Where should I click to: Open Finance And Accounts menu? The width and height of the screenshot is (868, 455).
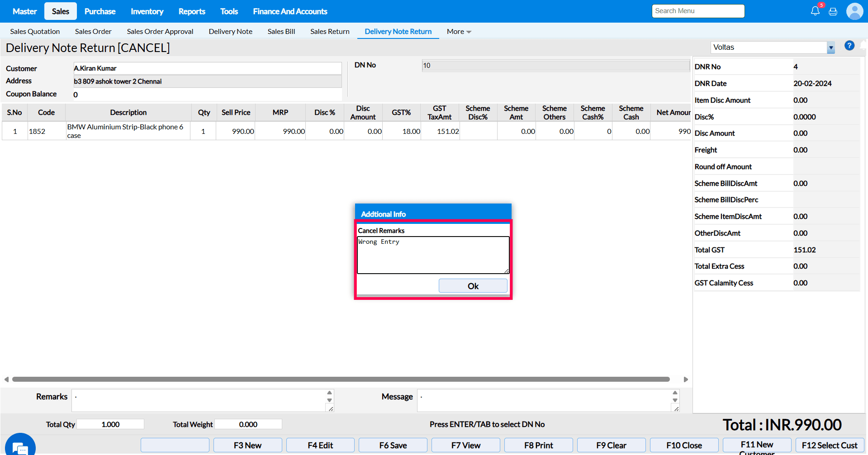[290, 11]
